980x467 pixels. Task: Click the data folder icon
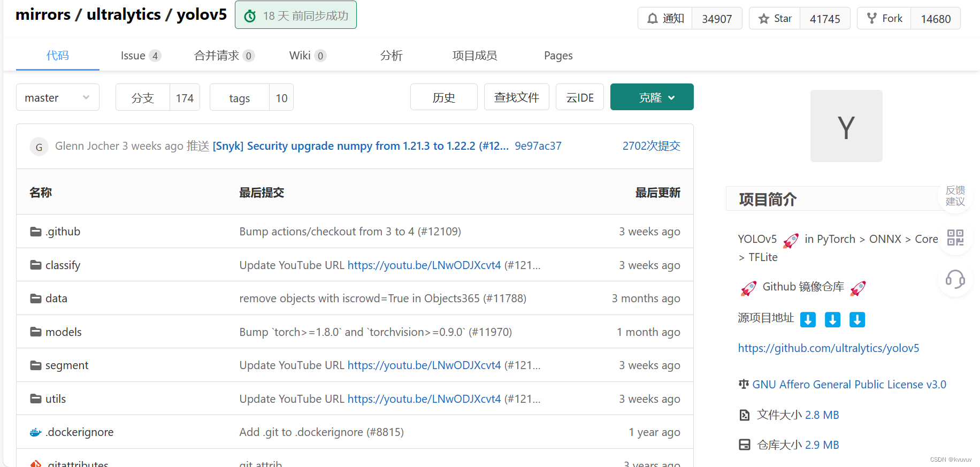coord(36,298)
